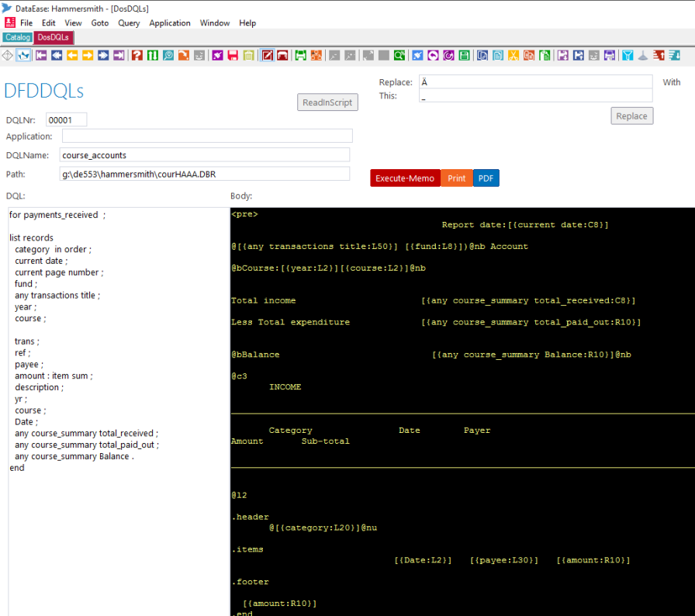The width and height of the screenshot is (695, 616).
Task: Go to next record (yellow right arrow)
Action: pyautogui.click(x=88, y=55)
